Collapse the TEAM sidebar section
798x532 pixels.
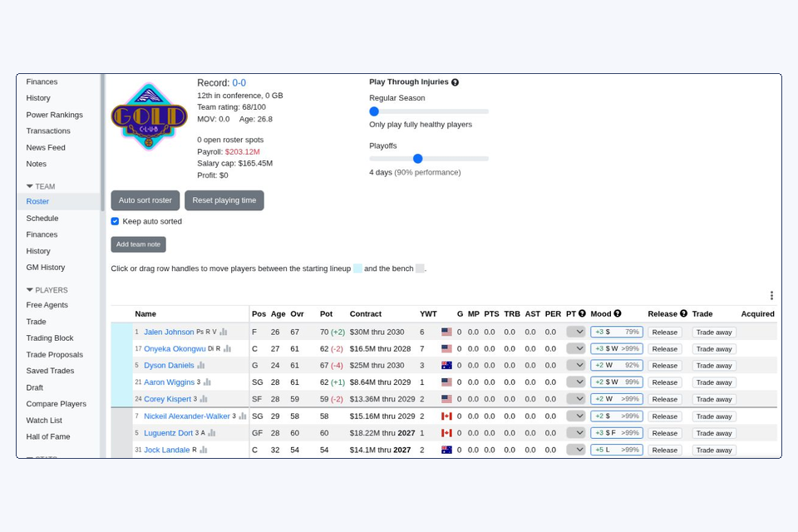[41, 186]
